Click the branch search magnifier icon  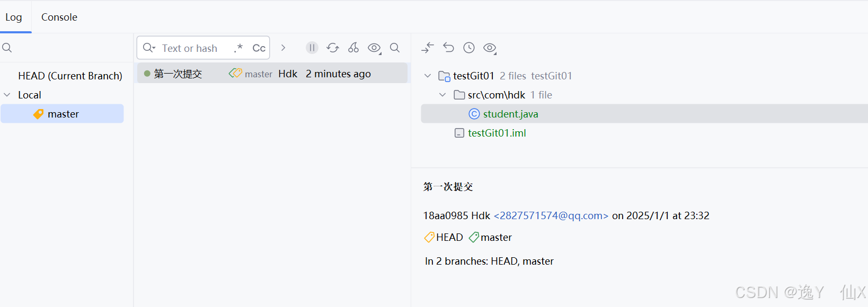coord(7,48)
